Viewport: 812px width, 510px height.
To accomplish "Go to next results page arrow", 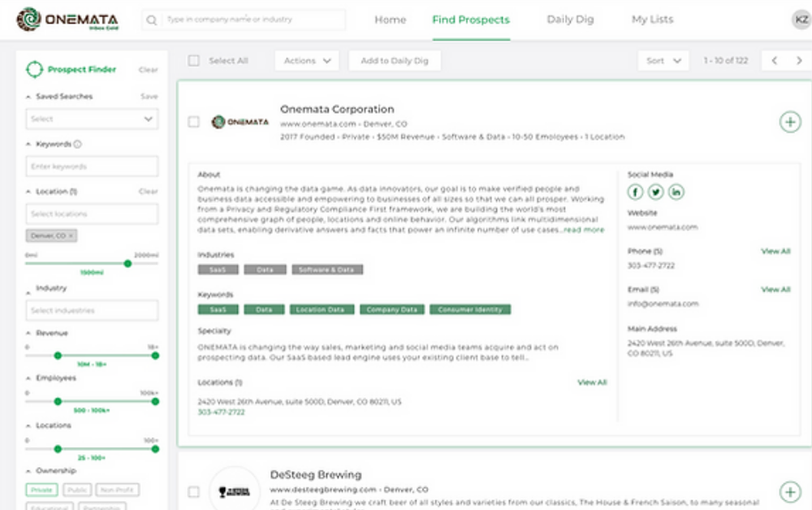I will 799,61.
